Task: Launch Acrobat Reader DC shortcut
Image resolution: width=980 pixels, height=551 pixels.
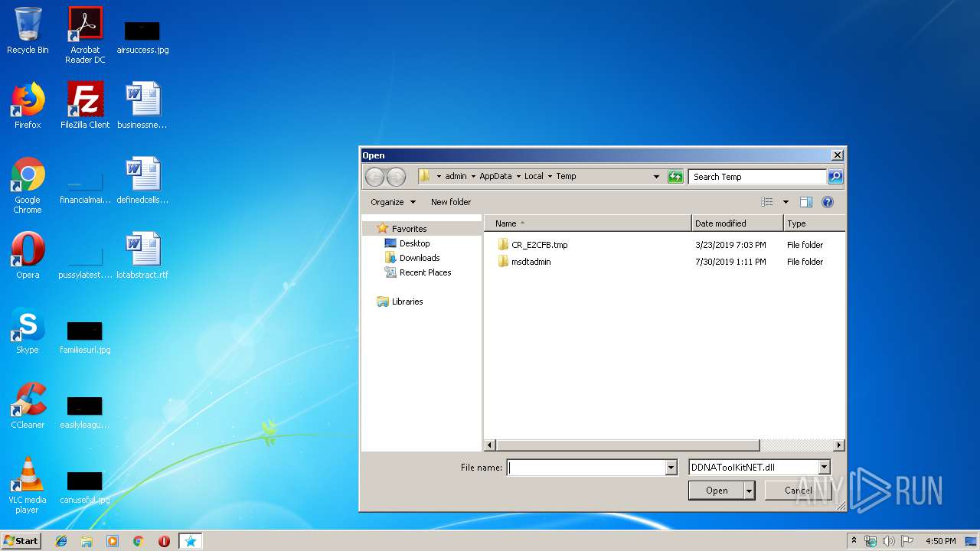Action: (85, 35)
